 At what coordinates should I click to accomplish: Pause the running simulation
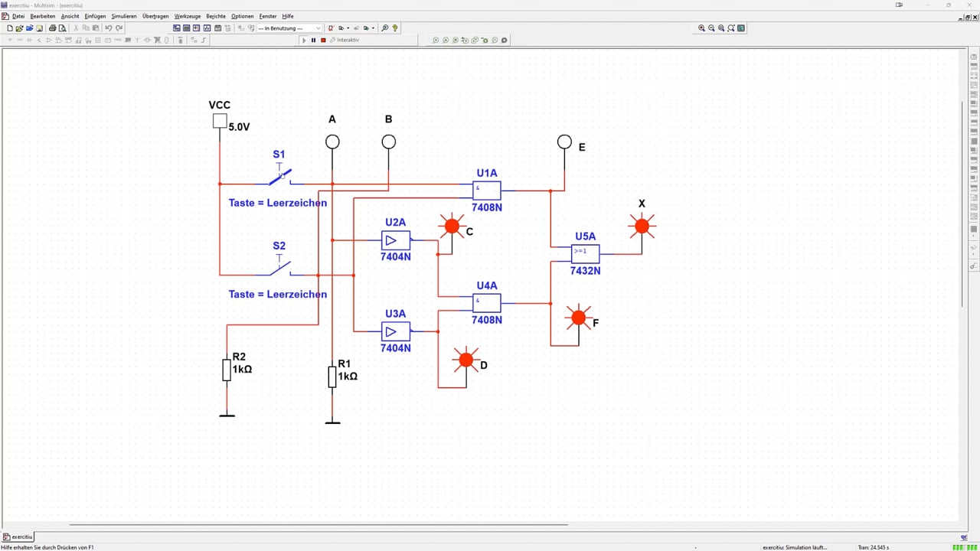(313, 40)
